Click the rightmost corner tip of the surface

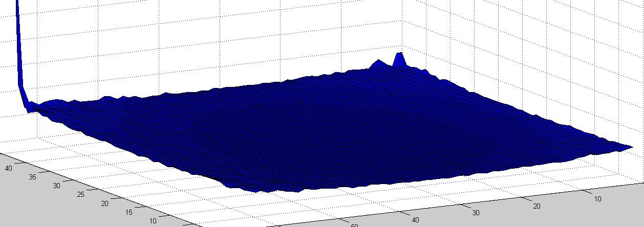coord(632,147)
